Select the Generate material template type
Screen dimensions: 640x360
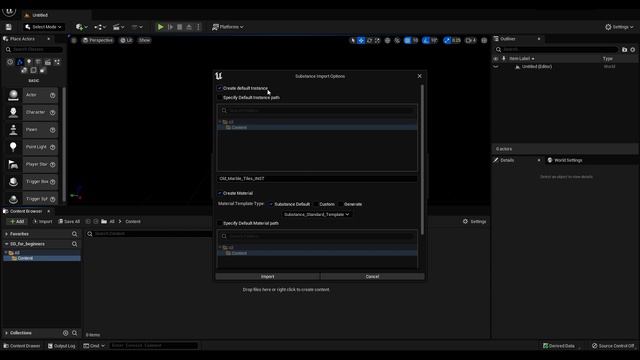click(x=341, y=204)
